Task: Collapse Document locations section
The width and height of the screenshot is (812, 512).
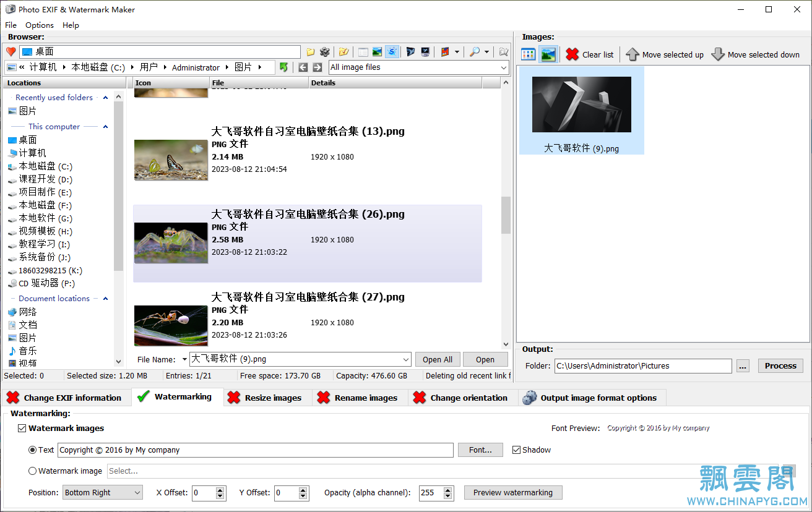Action: pos(105,299)
